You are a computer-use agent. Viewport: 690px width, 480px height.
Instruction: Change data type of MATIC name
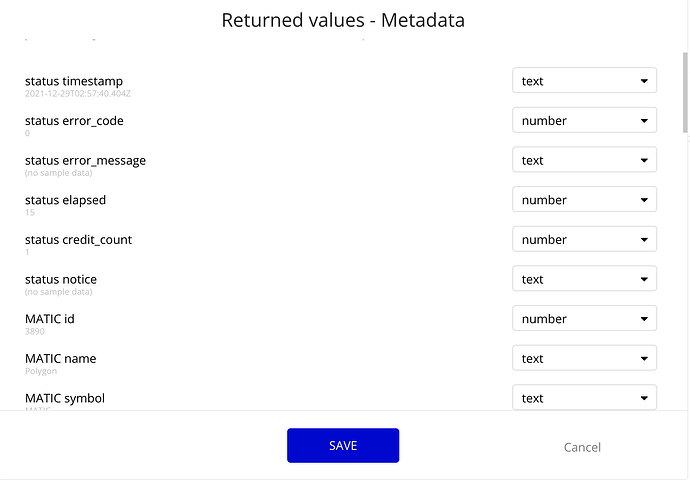[584, 359]
